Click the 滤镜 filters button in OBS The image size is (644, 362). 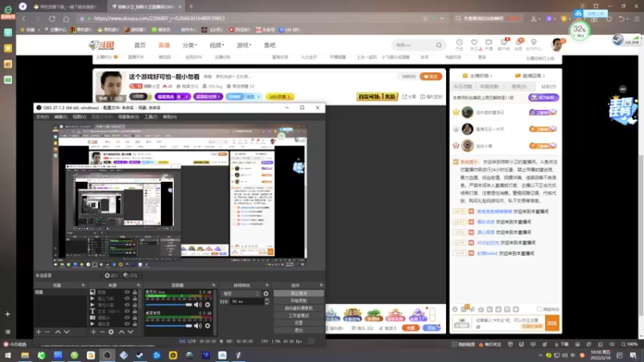point(130,275)
